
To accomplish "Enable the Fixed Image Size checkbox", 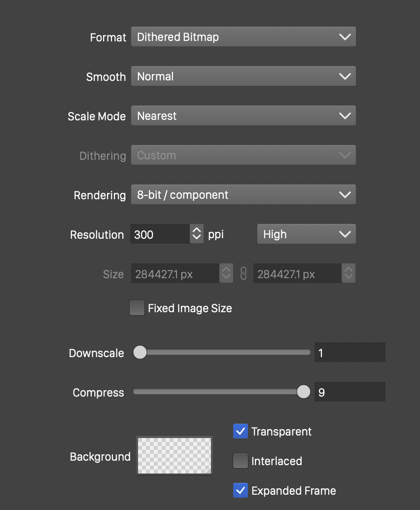I will [x=137, y=308].
